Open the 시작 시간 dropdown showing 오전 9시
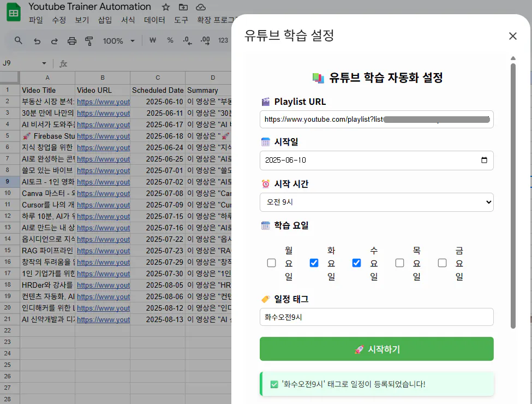 point(376,202)
